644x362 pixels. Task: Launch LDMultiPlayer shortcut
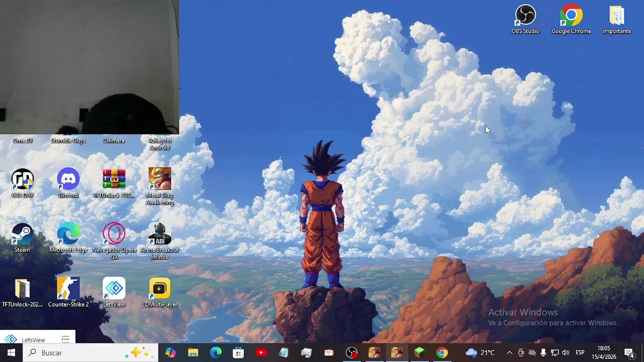159,293
